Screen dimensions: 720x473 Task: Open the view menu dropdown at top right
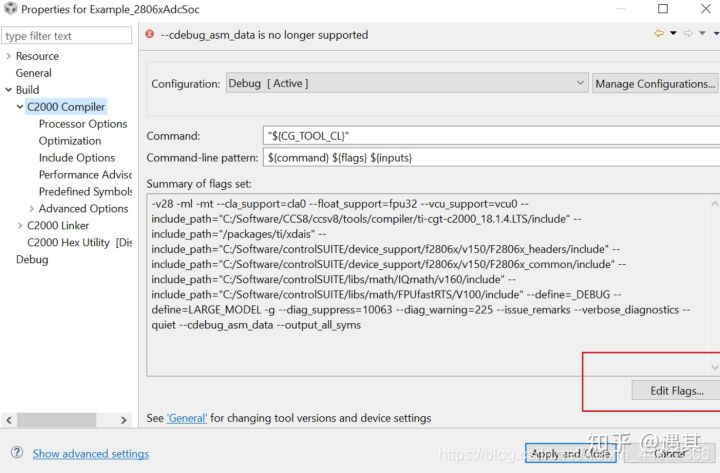(716, 33)
